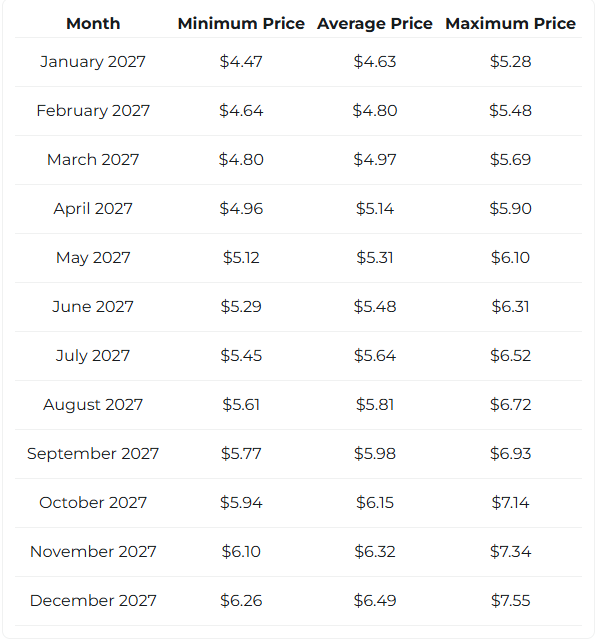Click January 2027 maximum price $5.28
Image resolution: width=613 pixels, height=643 pixels.
coord(510,62)
